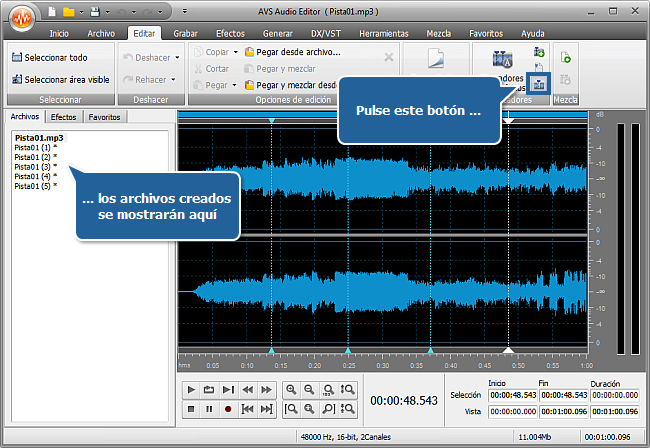Image resolution: width=650 pixels, height=448 pixels.
Task: Click the white cursor marker above the waveform
Action: (509, 120)
